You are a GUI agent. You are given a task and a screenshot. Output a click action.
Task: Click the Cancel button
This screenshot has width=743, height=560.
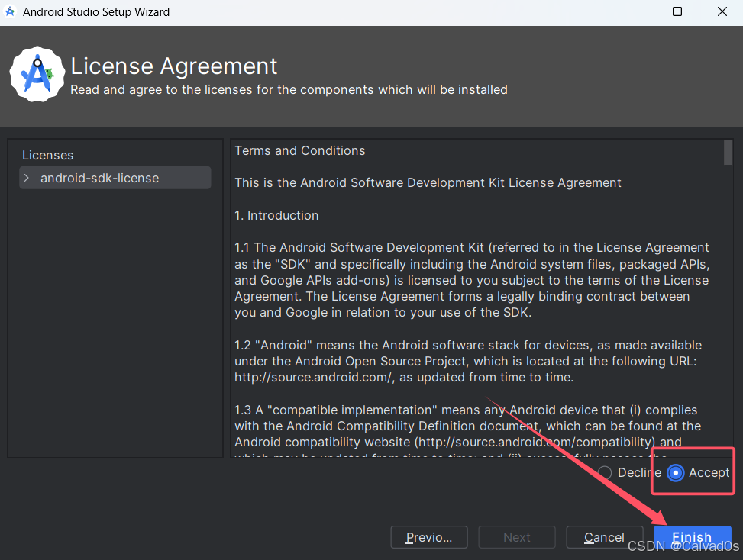pyautogui.click(x=604, y=537)
